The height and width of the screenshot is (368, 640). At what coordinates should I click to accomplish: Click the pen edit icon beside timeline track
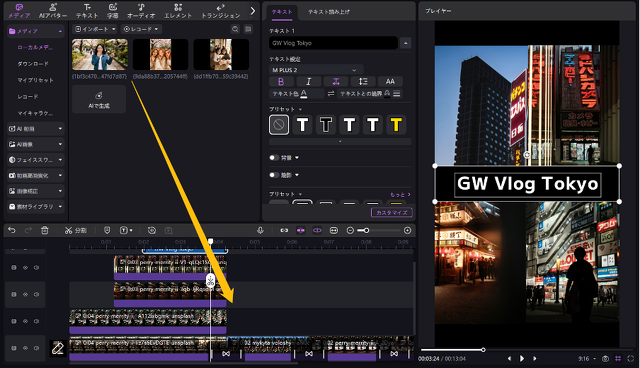(58, 348)
